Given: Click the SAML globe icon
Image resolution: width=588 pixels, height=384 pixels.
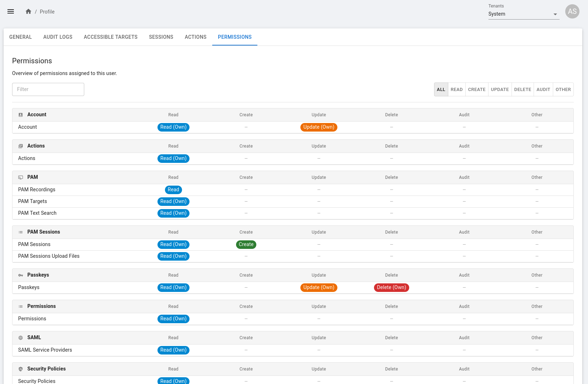Looking at the screenshot, I should click(21, 338).
